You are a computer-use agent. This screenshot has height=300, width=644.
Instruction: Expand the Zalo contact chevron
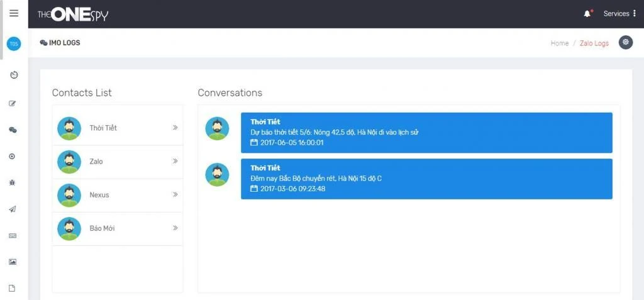(175, 161)
